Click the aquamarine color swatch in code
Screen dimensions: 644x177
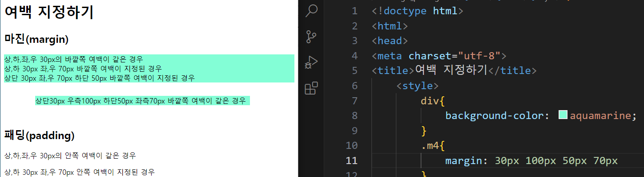[x=563, y=115]
